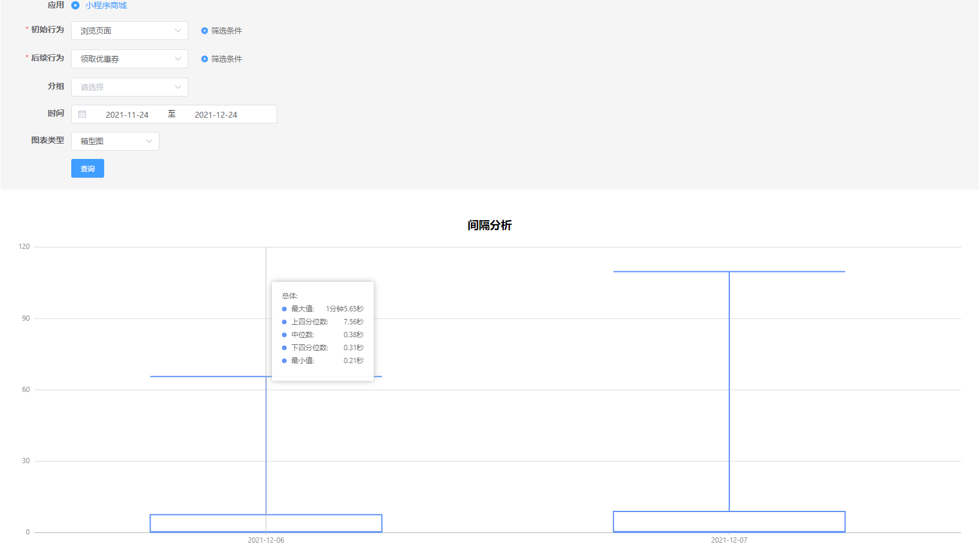Click the 2021-12-07 axis label
Image resolution: width=980 pixels, height=545 pixels.
tap(729, 540)
